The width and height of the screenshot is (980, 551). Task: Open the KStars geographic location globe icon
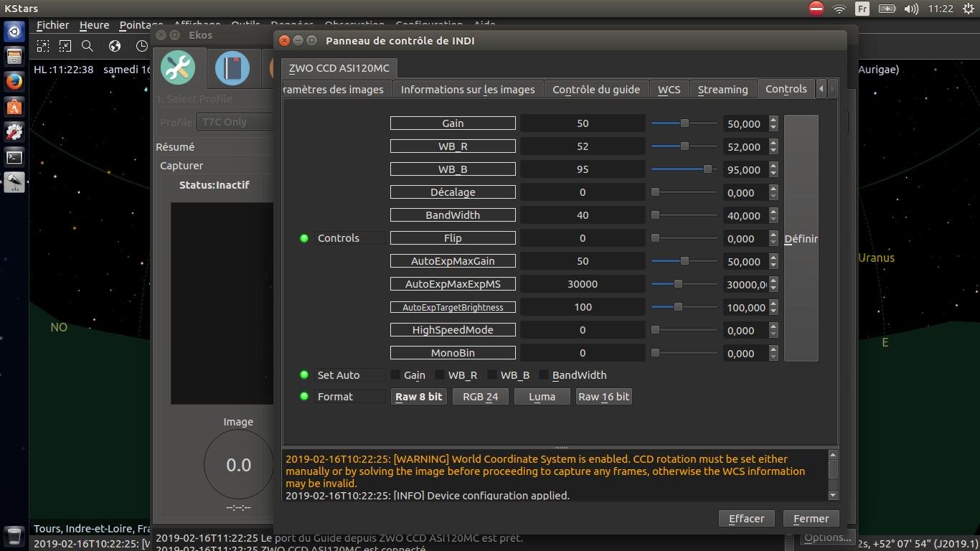point(115,46)
